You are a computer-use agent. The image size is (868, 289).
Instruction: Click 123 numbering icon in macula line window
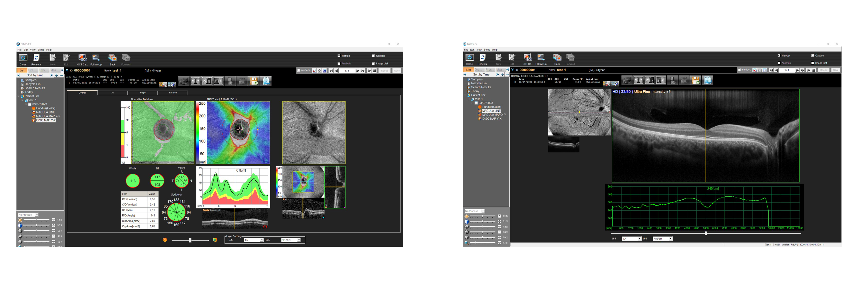point(707,80)
